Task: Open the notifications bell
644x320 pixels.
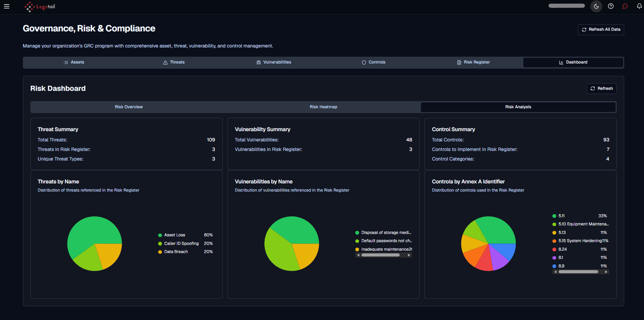Action: [639, 6]
